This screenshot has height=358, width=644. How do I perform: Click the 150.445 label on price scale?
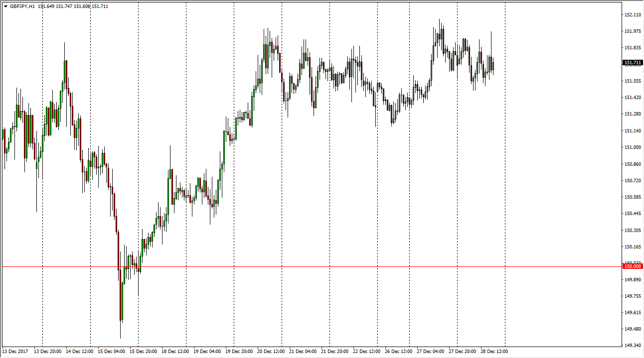[633, 214]
